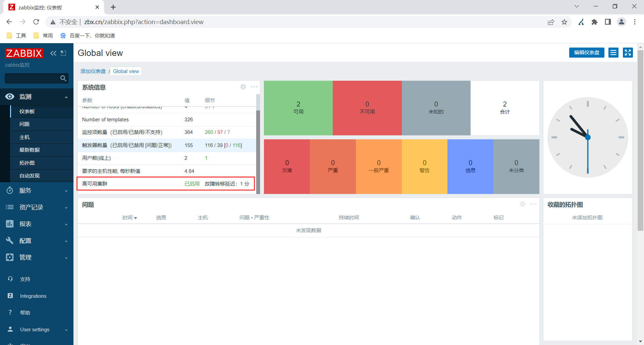Click the 服务 stopwatch icon
Image resolution: width=644 pixels, height=345 pixels.
(10, 190)
